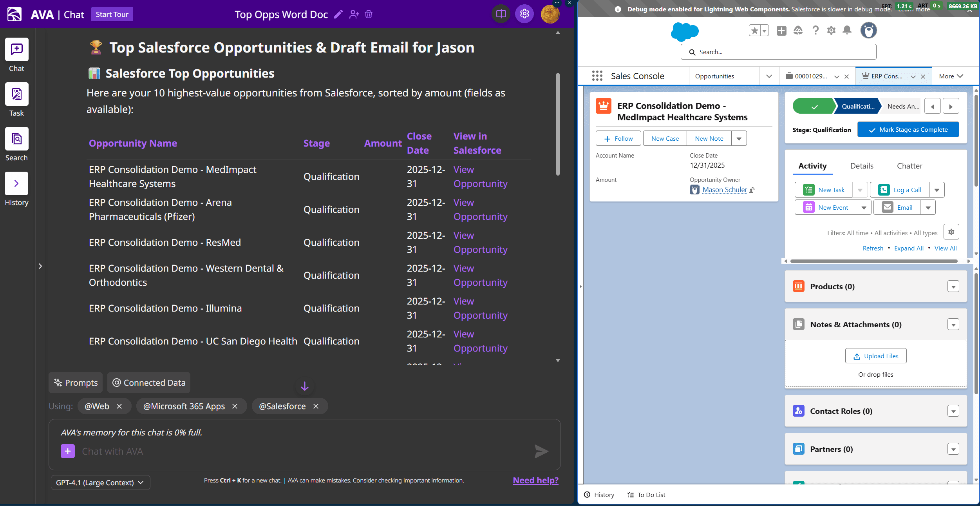This screenshot has height=506, width=980.
Task: Send the message with the arrow icon
Action: [541, 451]
